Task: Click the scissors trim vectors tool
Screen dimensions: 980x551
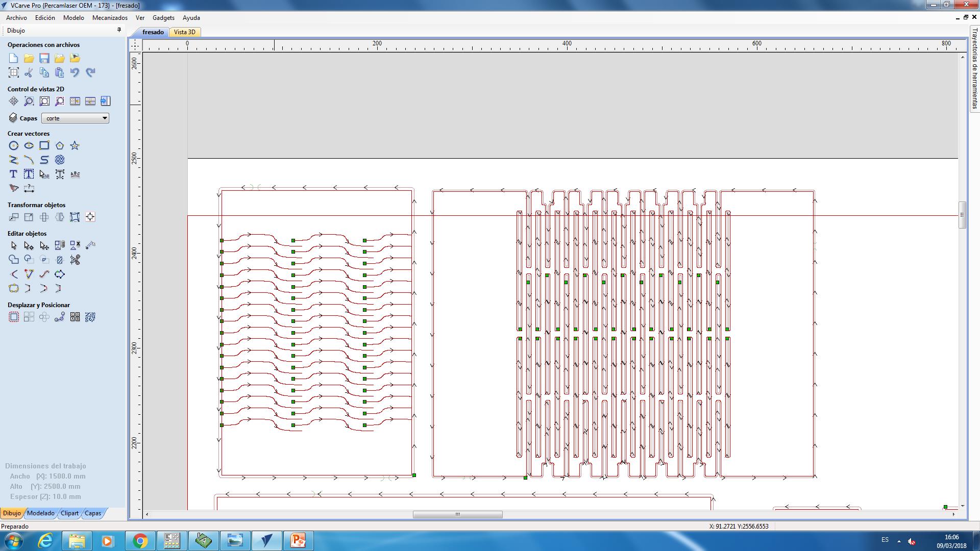Action: pos(75,260)
